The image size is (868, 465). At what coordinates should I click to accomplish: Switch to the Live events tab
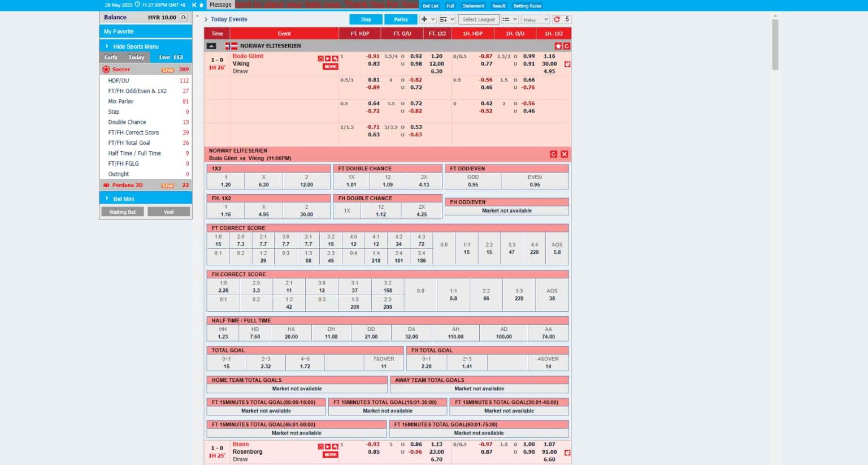(x=164, y=57)
